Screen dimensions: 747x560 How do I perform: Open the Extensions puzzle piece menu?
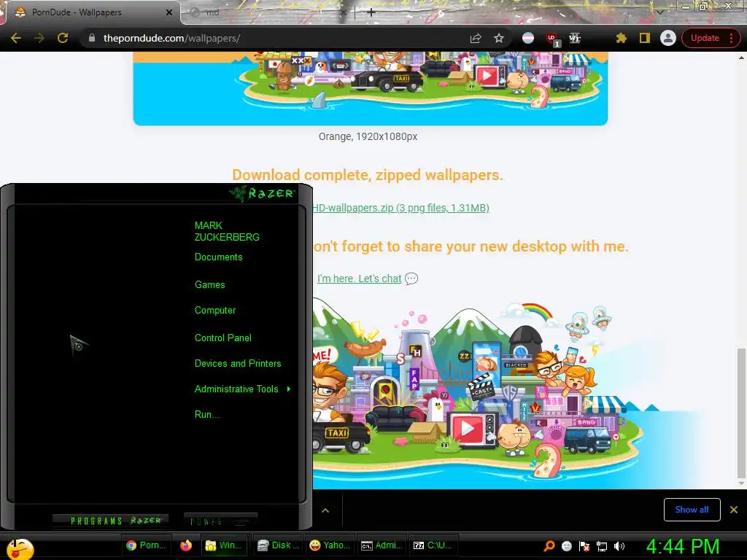click(x=621, y=38)
